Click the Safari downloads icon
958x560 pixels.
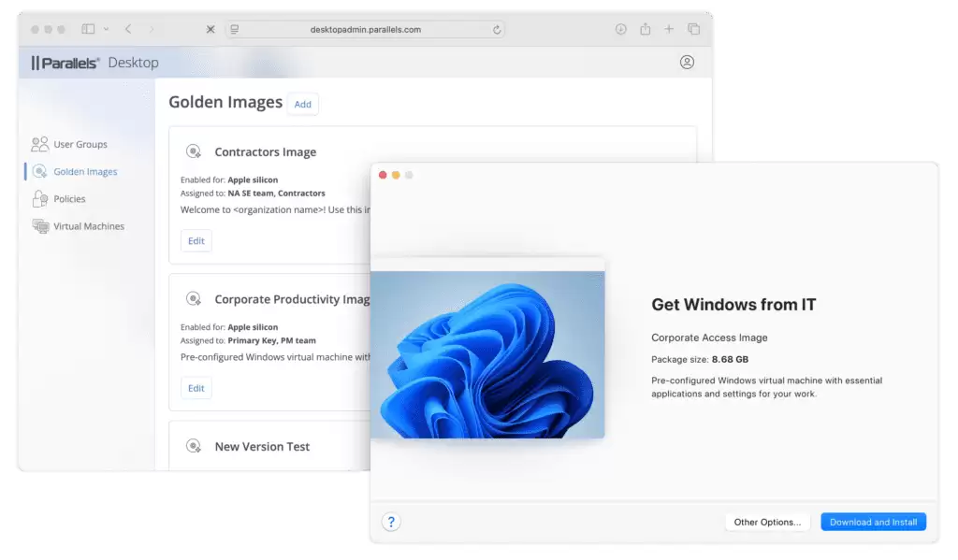[x=620, y=29]
